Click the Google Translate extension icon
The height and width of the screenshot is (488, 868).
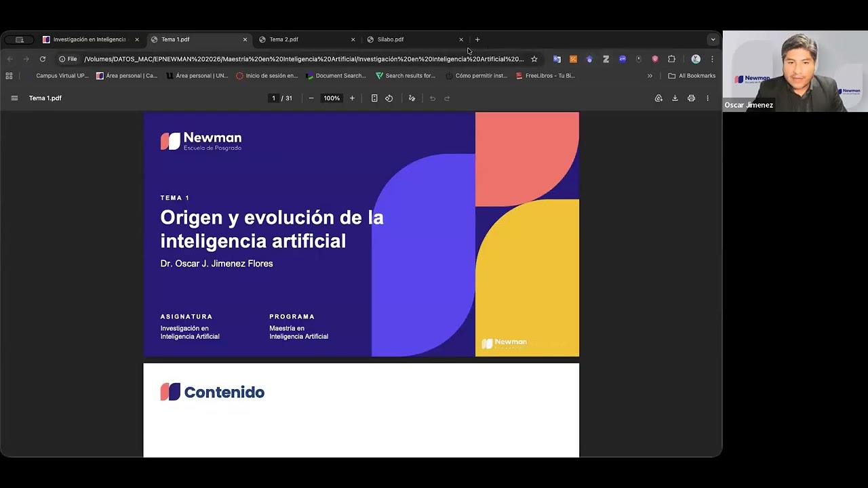coord(557,59)
